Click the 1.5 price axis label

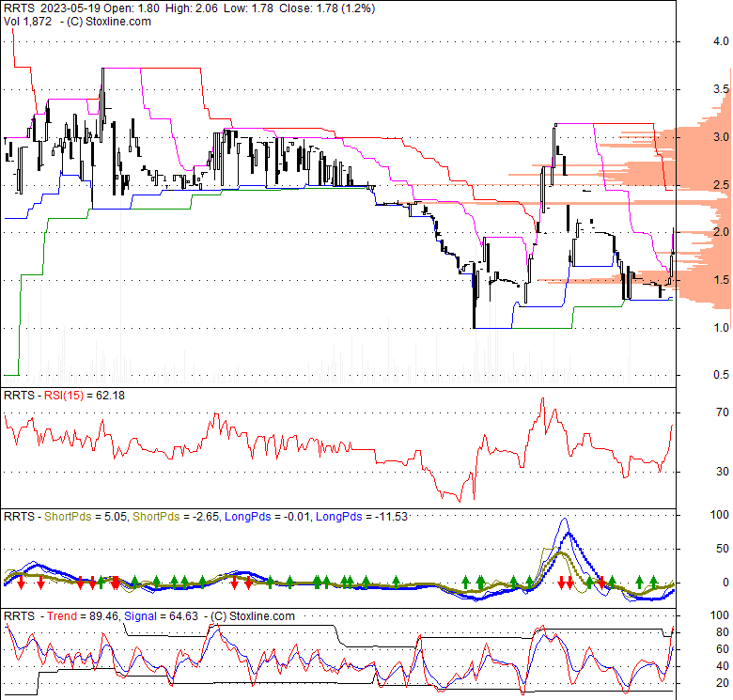721,280
